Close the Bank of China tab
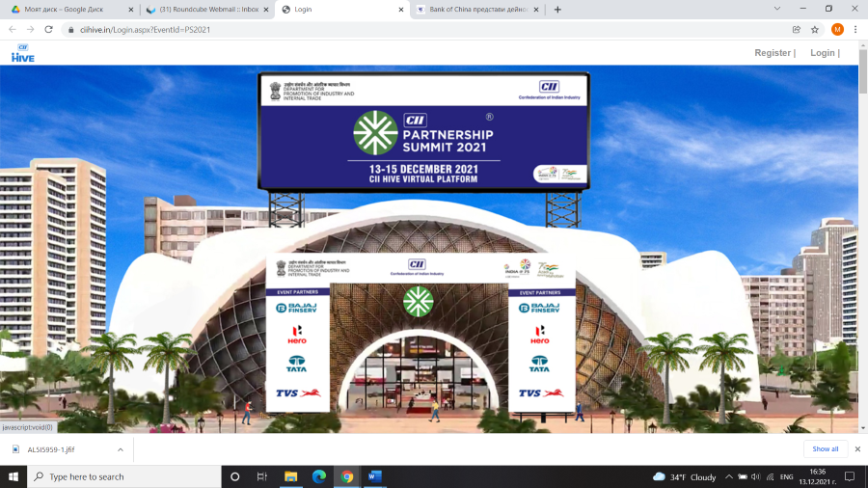The image size is (868, 488). coord(536,10)
